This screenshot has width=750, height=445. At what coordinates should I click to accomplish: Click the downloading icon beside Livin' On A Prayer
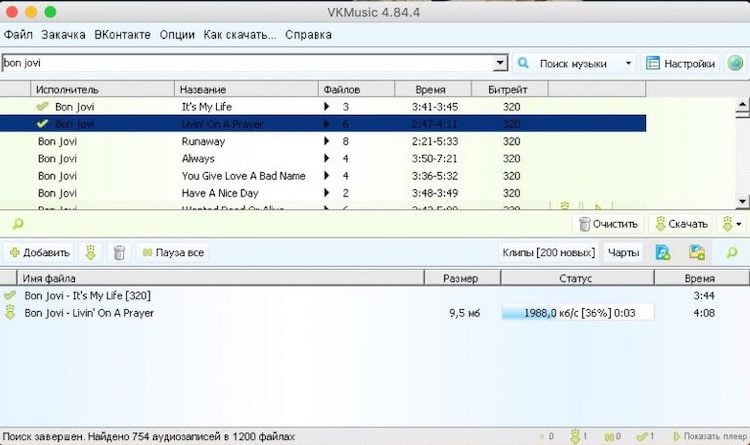pyautogui.click(x=10, y=313)
